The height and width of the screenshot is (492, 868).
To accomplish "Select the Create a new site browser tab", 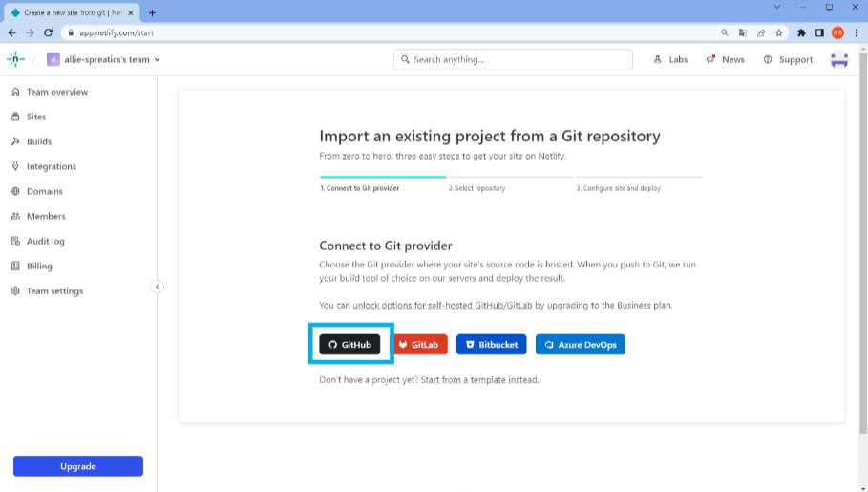I will click(x=72, y=12).
